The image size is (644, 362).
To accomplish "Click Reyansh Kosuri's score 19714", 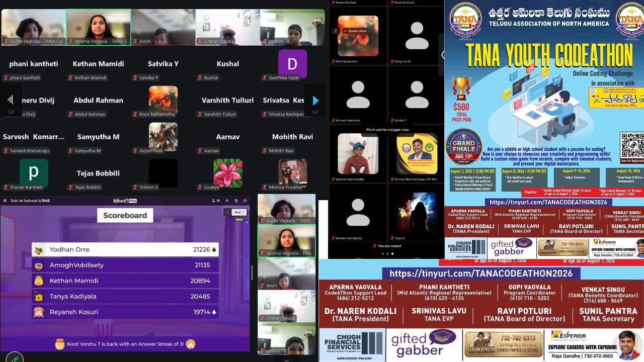I will (202, 312).
